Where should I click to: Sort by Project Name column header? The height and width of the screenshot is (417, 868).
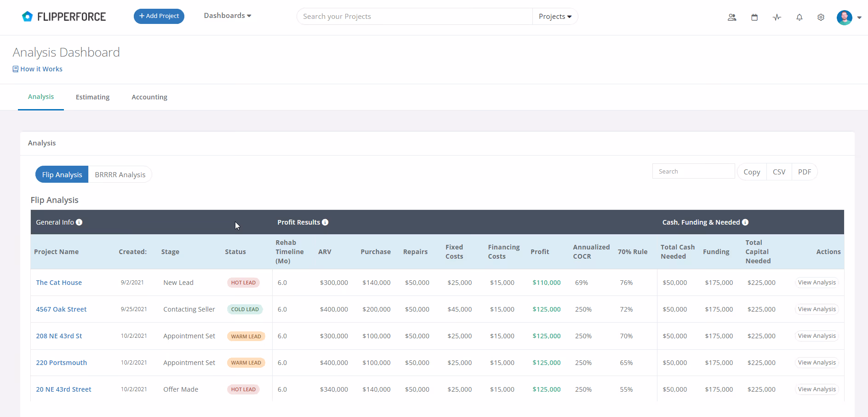point(57,252)
